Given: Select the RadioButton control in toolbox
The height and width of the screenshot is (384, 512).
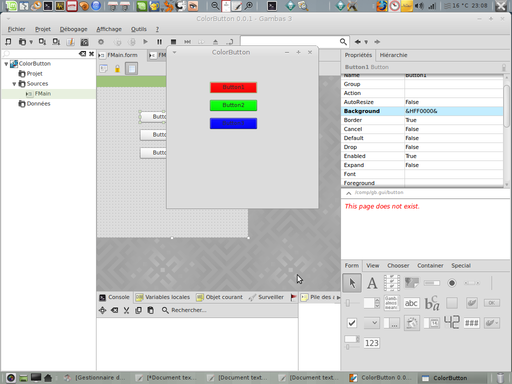Looking at the screenshot, I should point(452,283).
